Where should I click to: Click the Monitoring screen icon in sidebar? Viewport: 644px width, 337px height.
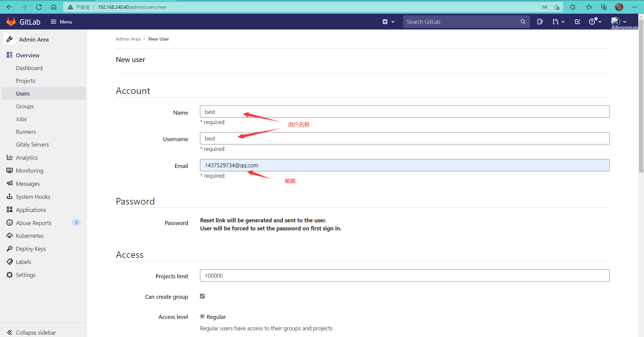coord(9,170)
